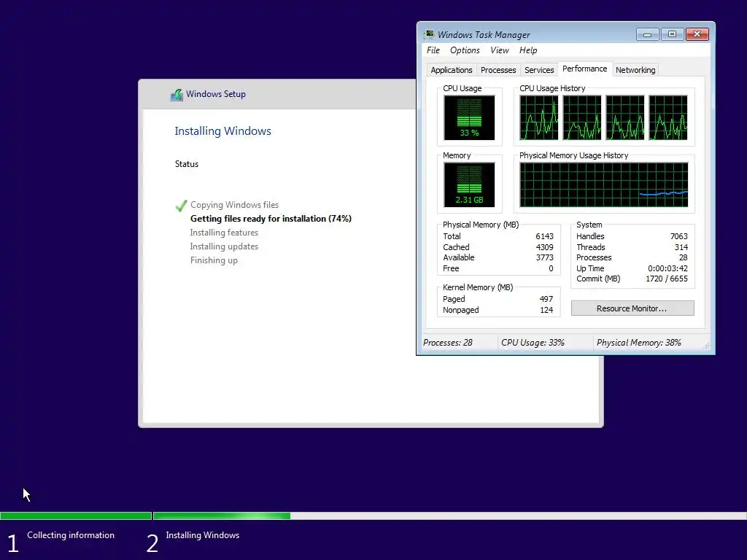The width and height of the screenshot is (747, 560).
Task: Maximize the Task Manager window
Action: click(x=672, y=34)
